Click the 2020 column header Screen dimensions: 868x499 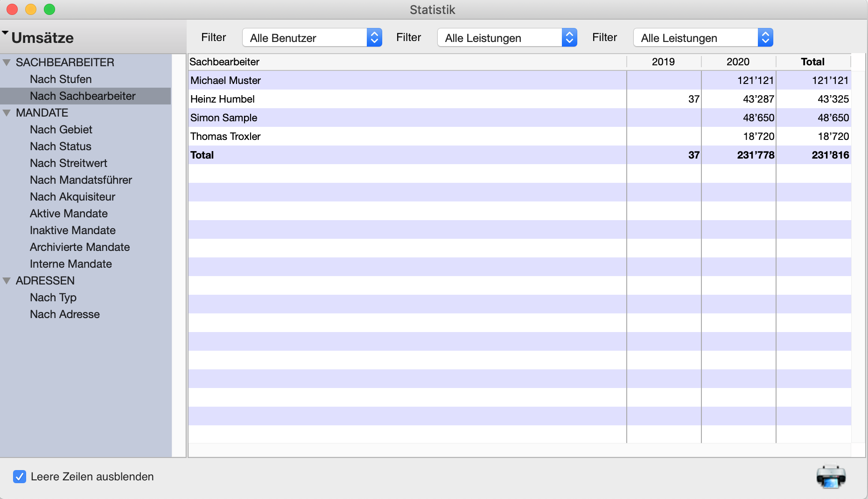click(738, 62)
